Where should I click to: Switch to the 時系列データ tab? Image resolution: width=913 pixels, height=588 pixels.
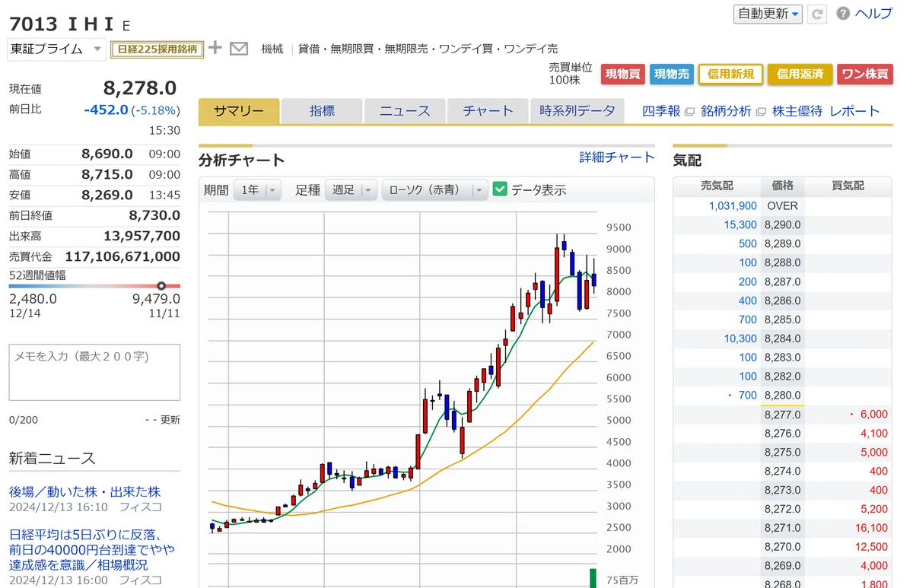(577, 111)
